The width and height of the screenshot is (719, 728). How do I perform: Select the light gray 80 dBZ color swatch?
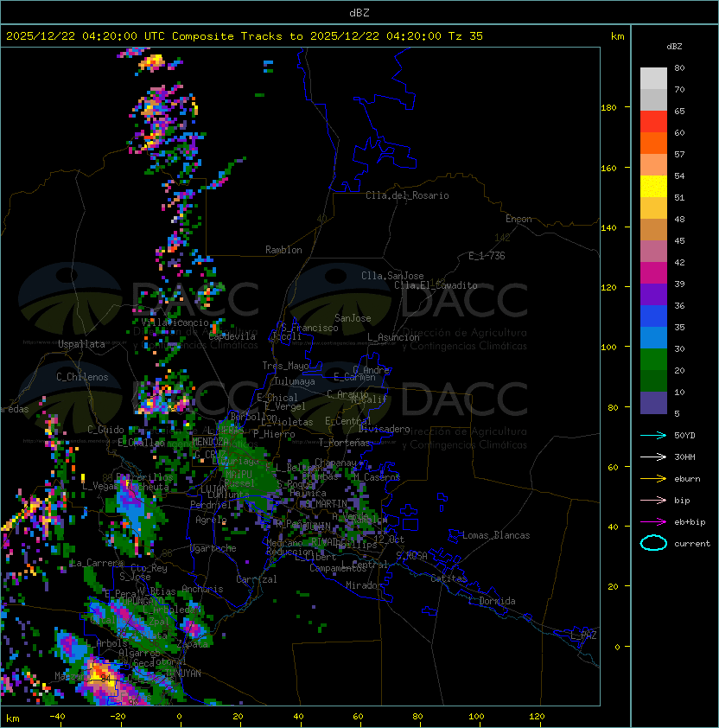(653, 78)
